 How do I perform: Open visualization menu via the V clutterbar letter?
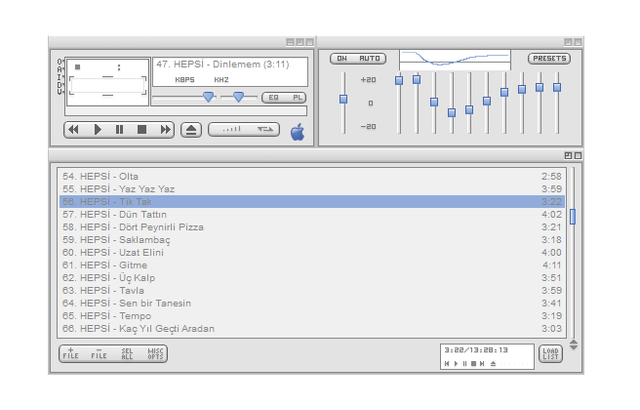point(60,92)
